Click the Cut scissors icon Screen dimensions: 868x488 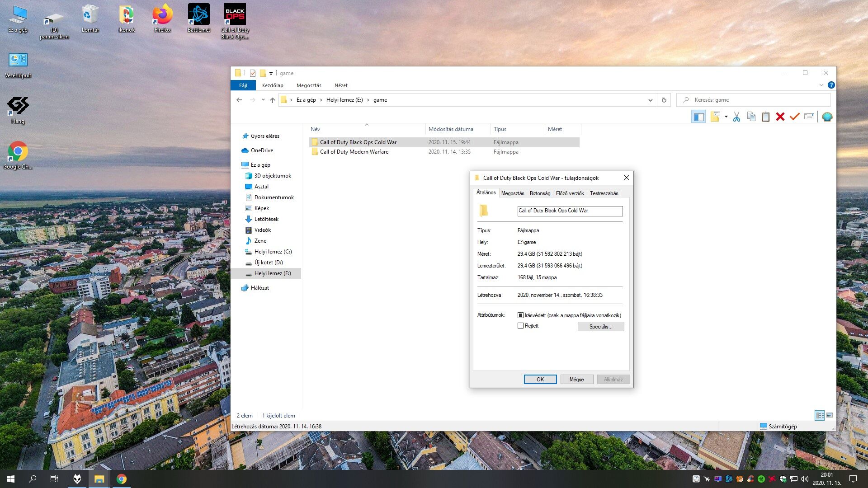tap(736, 117)
